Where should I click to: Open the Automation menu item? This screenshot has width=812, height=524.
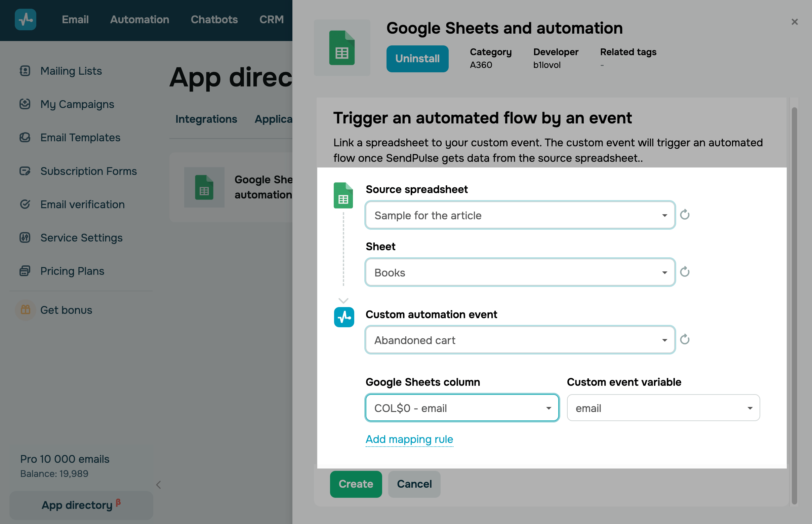coord(139,20)
